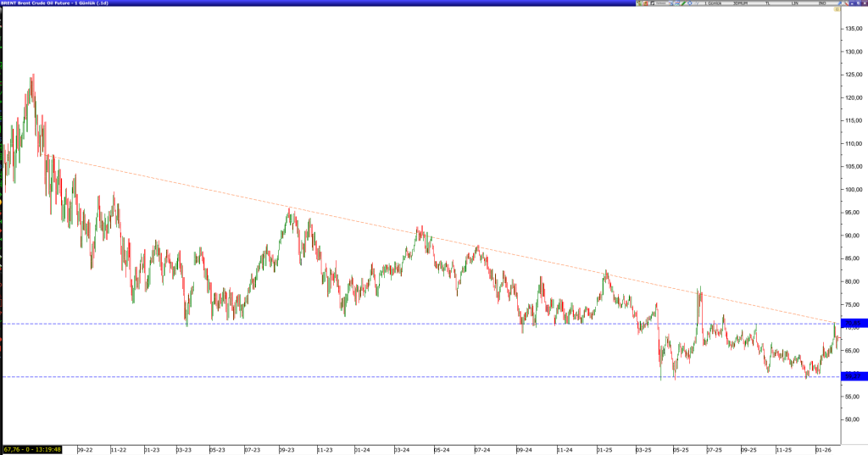Toggle the TL currency option

pos(768,3)
